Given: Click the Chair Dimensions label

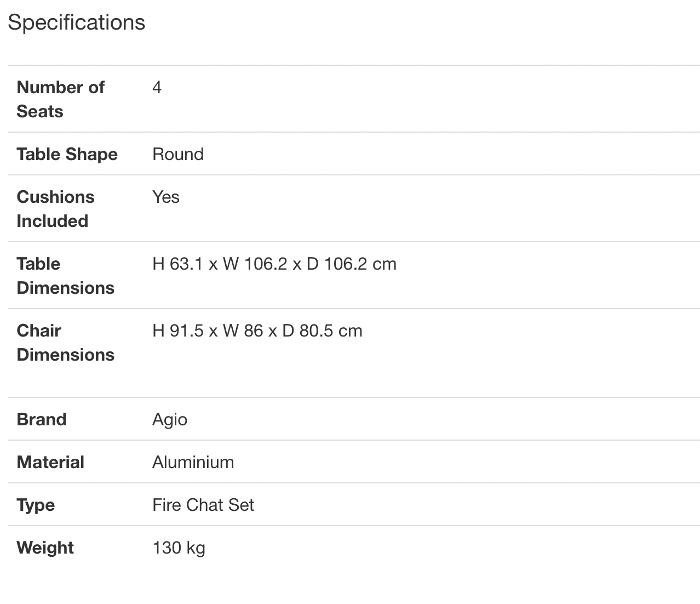Looking at the screenshot, I should [65, 343].
